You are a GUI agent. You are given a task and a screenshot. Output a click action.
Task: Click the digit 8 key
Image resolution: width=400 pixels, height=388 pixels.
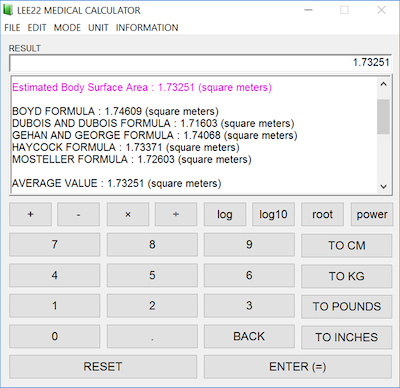[152, 245]
